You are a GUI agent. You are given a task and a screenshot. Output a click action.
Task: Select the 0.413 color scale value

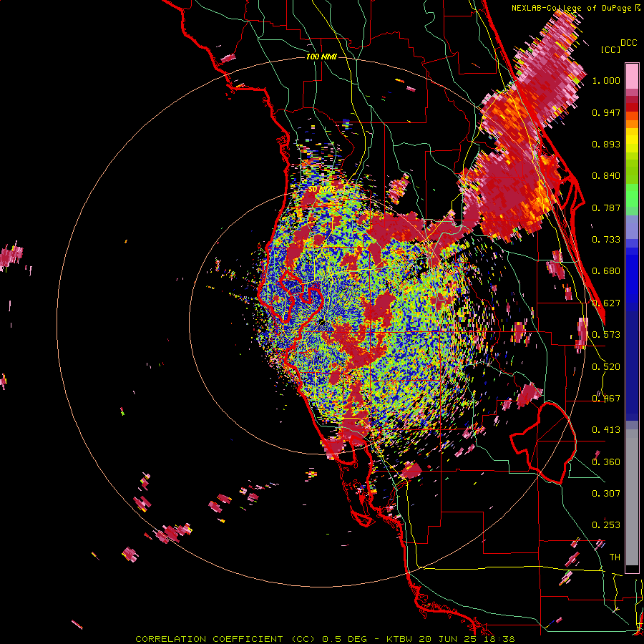(x=606, y=430)
